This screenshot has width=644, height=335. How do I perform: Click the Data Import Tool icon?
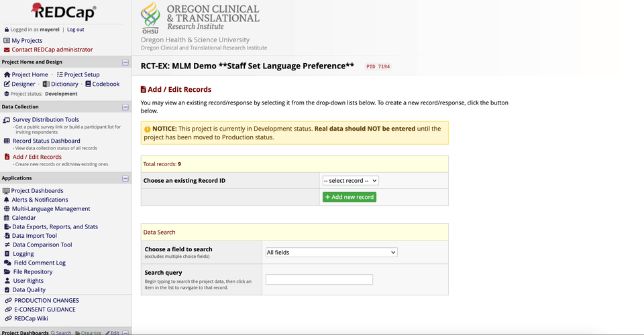[7, 236]
